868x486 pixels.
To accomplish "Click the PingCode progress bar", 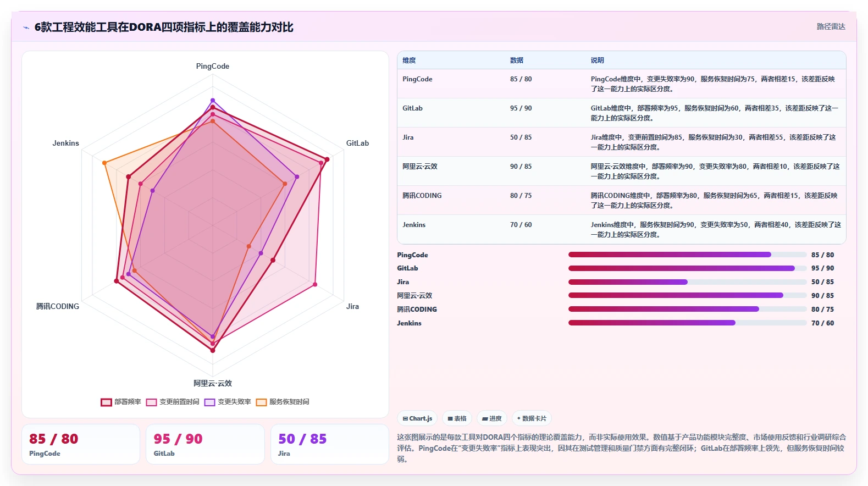I will coord(688,255).
